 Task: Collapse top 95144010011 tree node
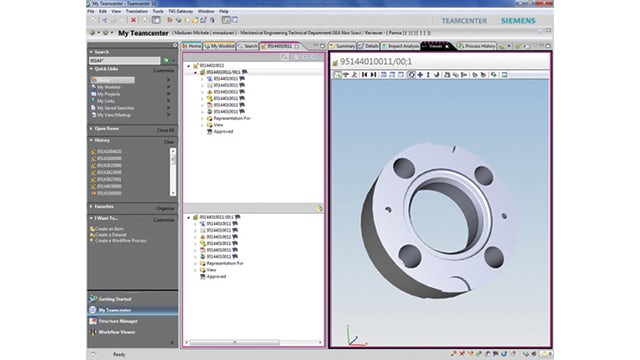pyautogui.click(x=189, y=66)
